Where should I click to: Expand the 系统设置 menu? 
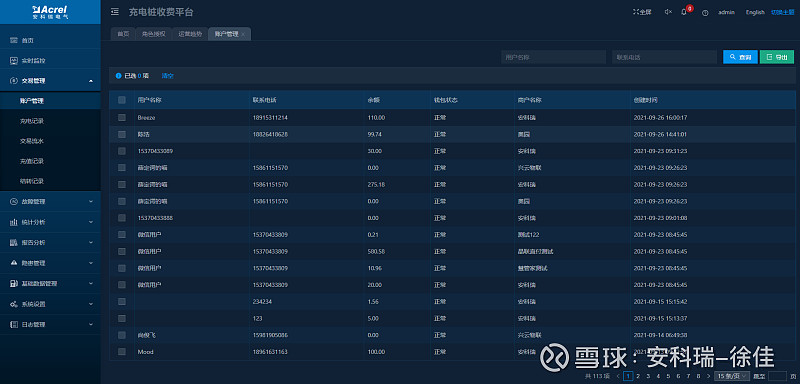91,304
